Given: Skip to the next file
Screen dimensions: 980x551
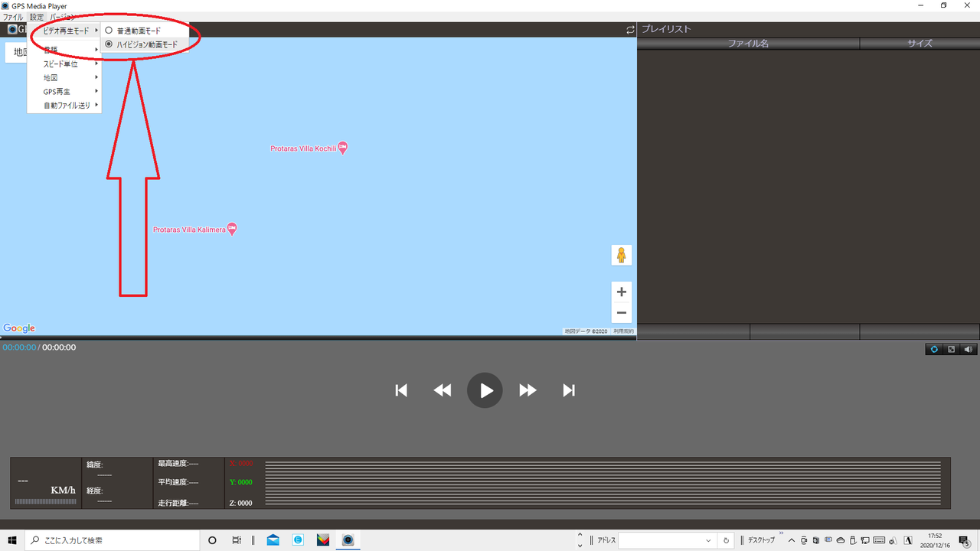Looking at the screenshot, I should (x=569, y=390).
